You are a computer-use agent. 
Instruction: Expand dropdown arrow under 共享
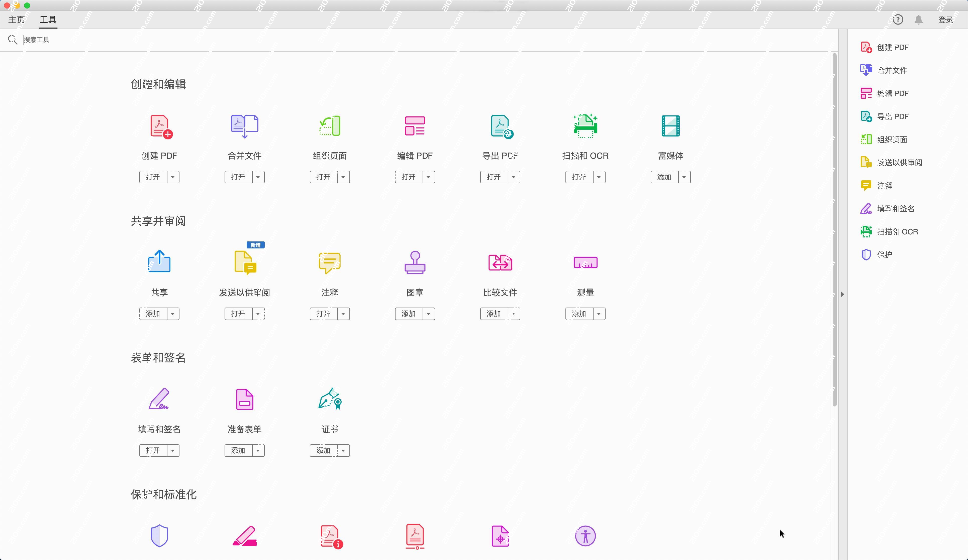(x=173, y=314)
